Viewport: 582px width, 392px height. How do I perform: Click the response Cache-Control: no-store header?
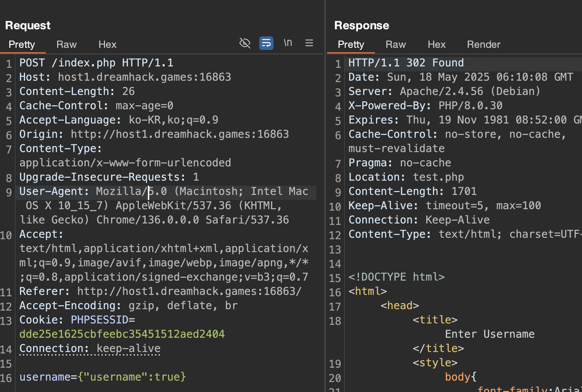click(457, 134)
